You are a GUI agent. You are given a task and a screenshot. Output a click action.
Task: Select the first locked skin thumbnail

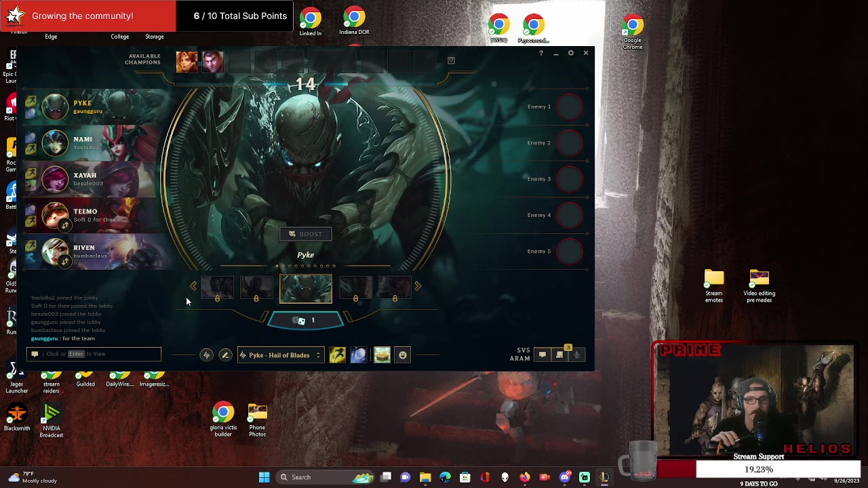[217, 289]
